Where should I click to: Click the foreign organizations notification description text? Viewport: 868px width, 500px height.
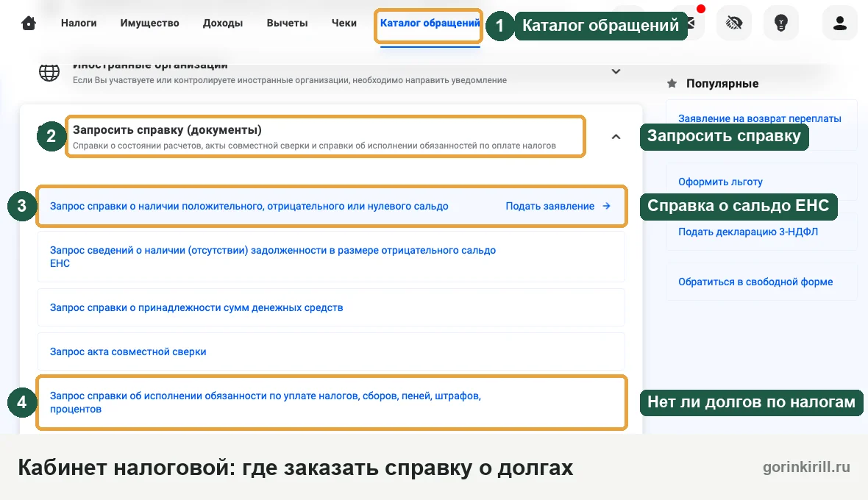click(x=290, y=80)
